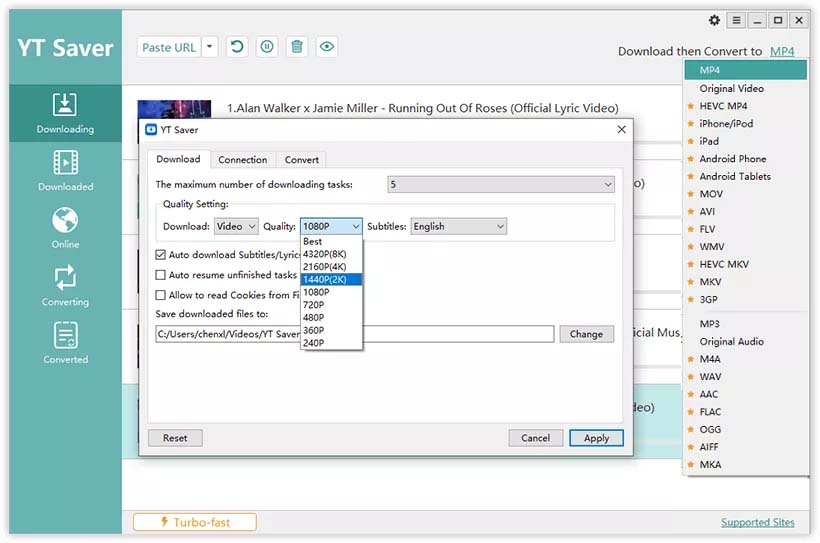Select MOV output format

[746, 194]
